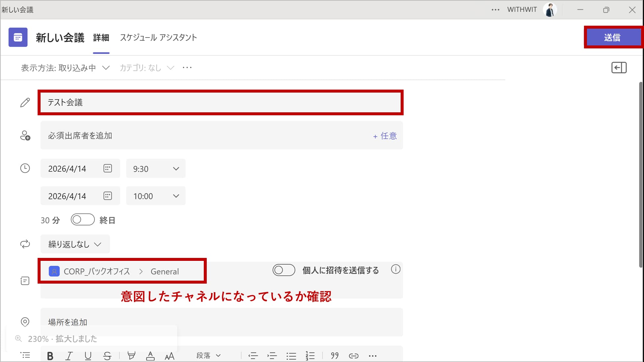The width and height of the screenshot is (644, 362).
Task: Enable 個人に招待を送信する toggle
Action: tap(284, 270)
